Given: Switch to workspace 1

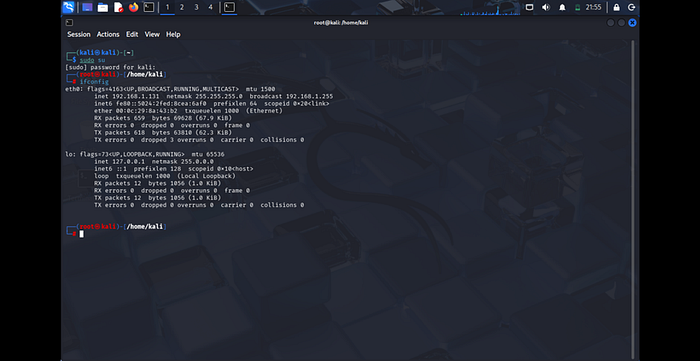Looking at the screenshot, I should tap(167, 7).
